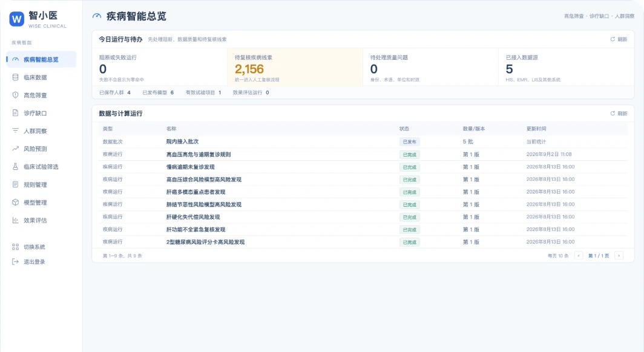Click the 疾病智能总览 sidebar gauge icon
Image resolution: width=644 pixels, height=352 pixels.
15,59
